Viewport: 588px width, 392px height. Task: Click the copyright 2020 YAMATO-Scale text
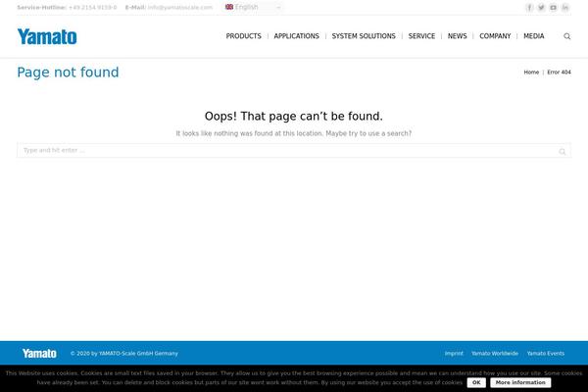click(x=124, y=354)
